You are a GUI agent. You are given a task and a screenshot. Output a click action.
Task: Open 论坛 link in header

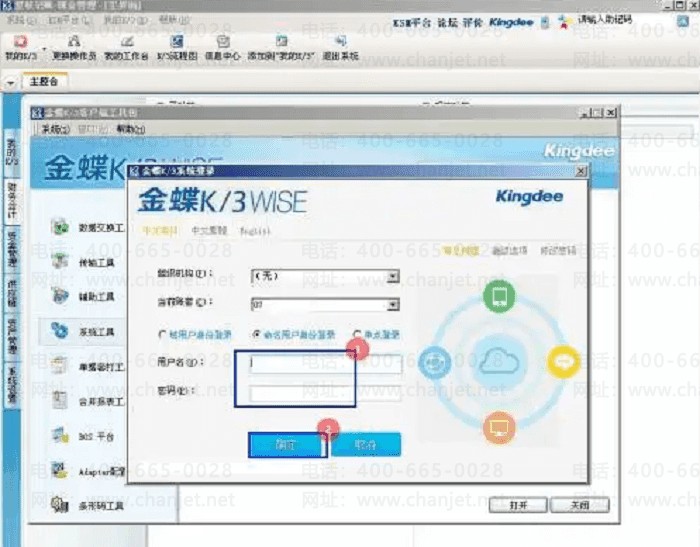[x=446, y=22]
